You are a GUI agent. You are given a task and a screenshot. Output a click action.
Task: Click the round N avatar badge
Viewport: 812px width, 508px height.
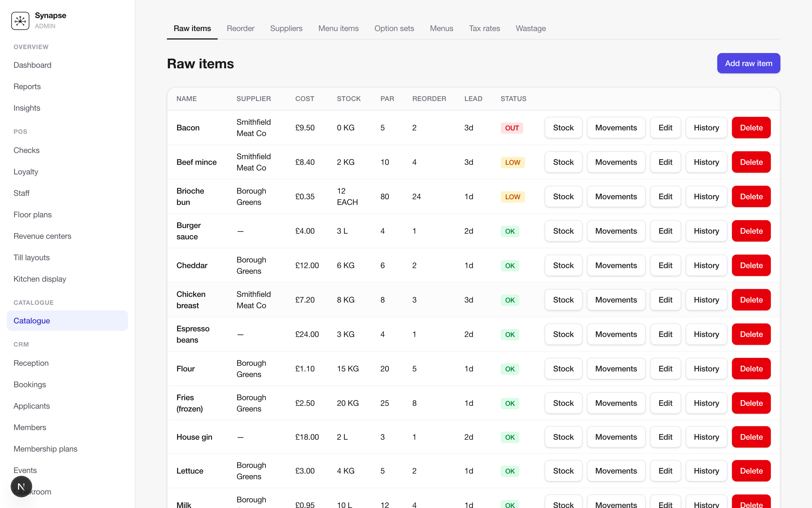coord(21,486)
